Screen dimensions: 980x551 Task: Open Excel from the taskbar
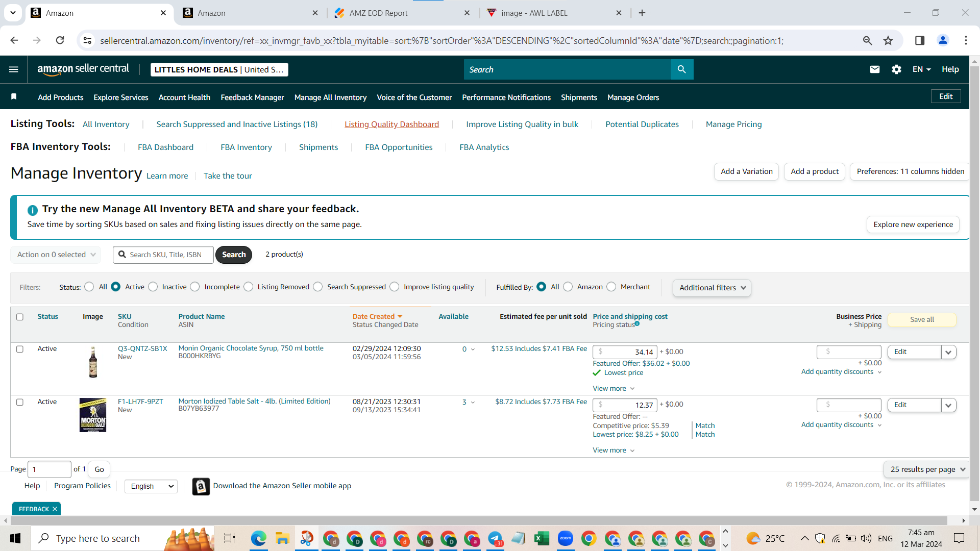point(542,538)
